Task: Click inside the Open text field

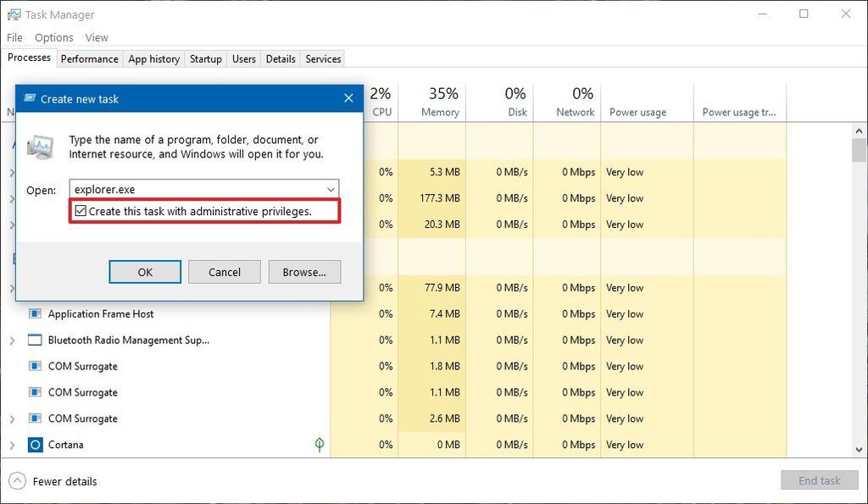Action: tap(195, 189)
